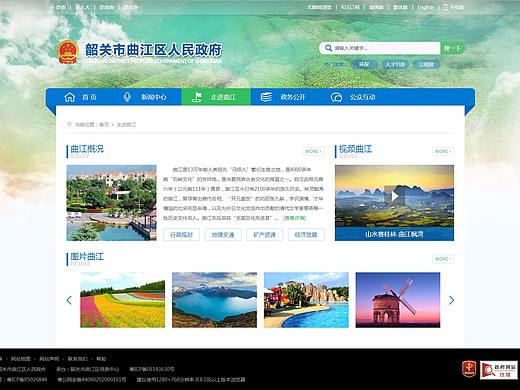The width and height of the screenshot is (520, 390).
Task: Click the 首页 breadcrumb link
Action: coord(104,124)
